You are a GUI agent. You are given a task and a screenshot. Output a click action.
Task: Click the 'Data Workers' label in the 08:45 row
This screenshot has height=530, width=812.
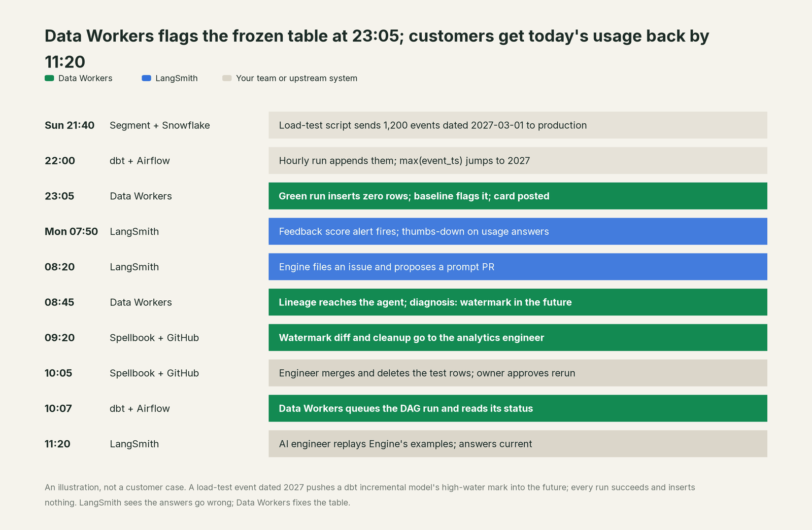point(141,302)
